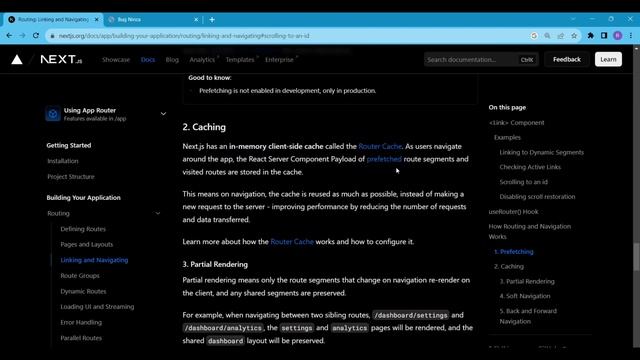Jump to 5. Back and Forward Navigation
Viewport: 640px width, 360px height.
(x=528, y=316)
